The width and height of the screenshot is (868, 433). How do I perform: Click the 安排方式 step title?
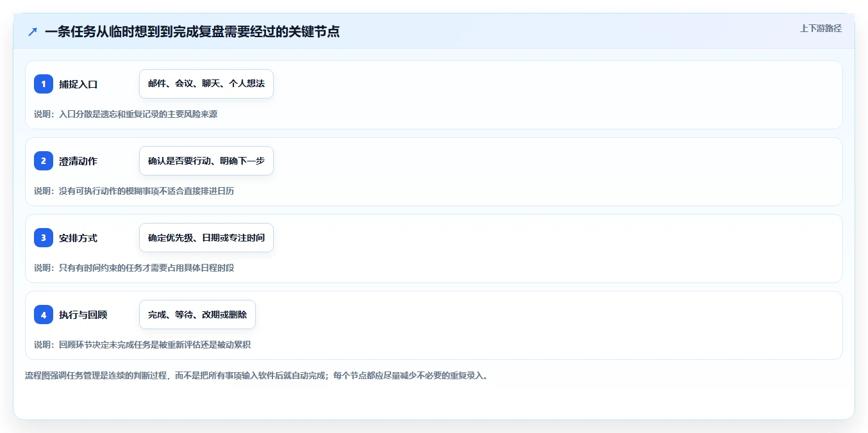78,238
